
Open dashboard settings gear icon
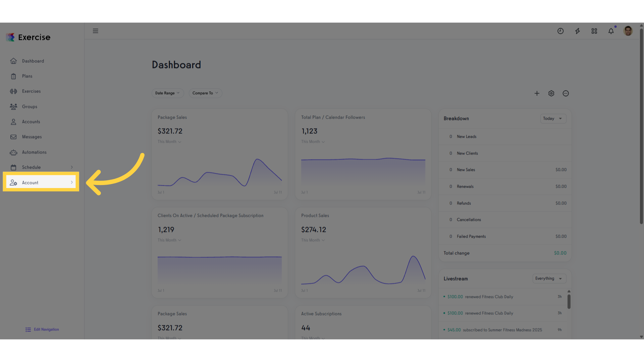tap(551, 94)
